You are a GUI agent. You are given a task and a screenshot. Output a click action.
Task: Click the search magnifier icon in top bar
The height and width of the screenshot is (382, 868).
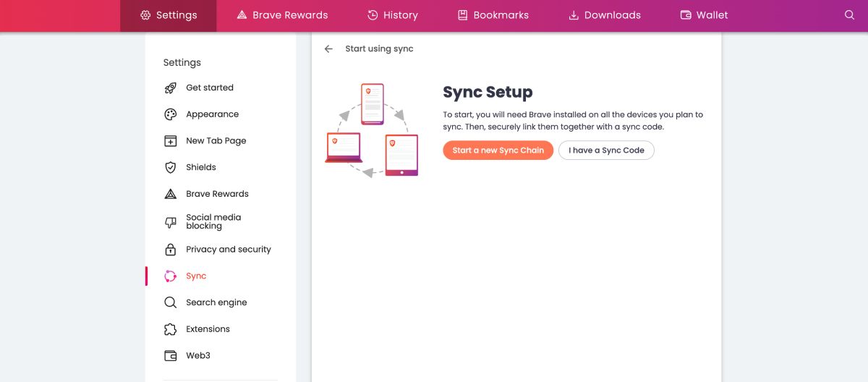(x=849, y=15)
